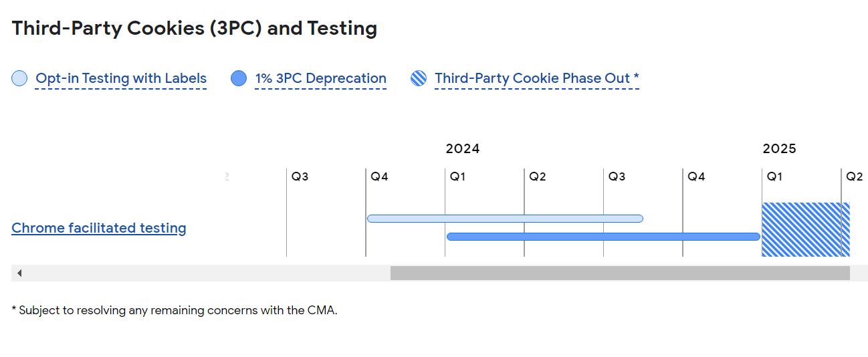Select the light blue opt-in testing timeline bar
868x357 pixels.
pyautogui.click(x=505, y=219)
